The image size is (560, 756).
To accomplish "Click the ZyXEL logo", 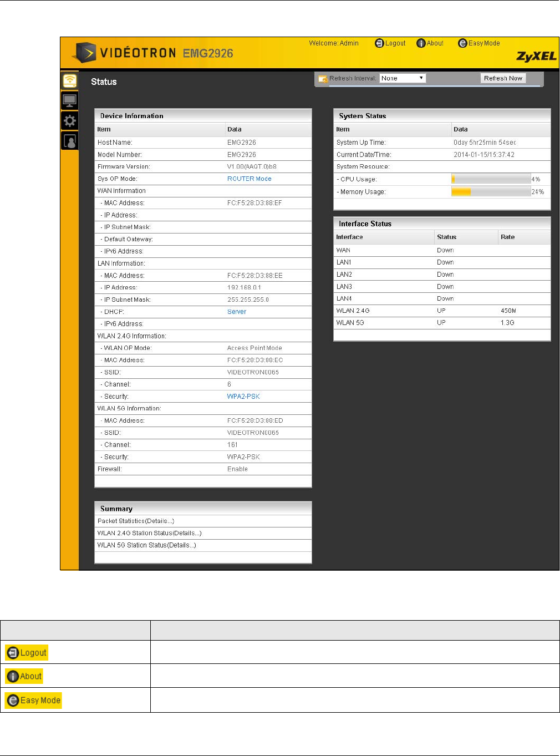I will coord(536,56).
